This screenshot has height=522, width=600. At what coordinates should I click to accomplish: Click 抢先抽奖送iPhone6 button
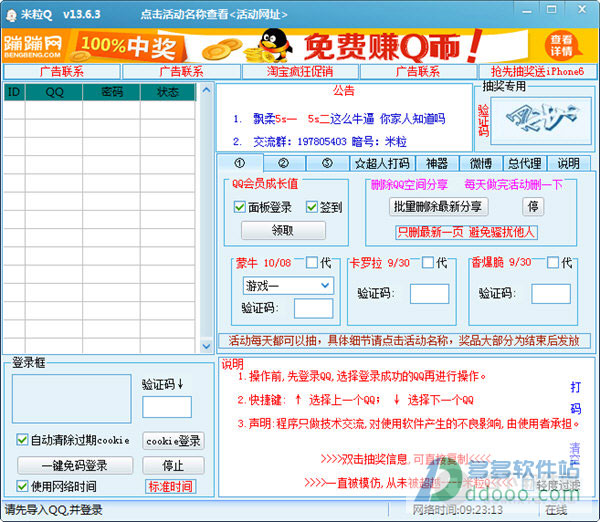pyautogui.click(x=538, y=72)
